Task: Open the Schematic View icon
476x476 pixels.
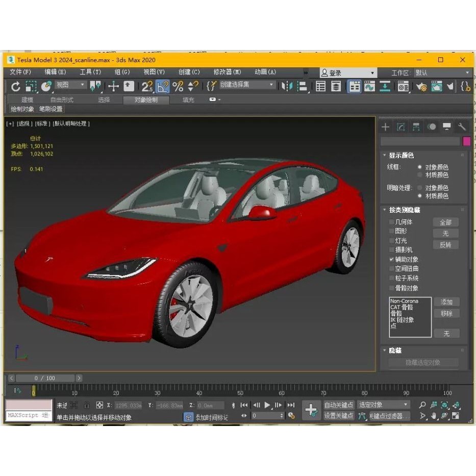Action: pyautogui.click(x=385, y=87)
